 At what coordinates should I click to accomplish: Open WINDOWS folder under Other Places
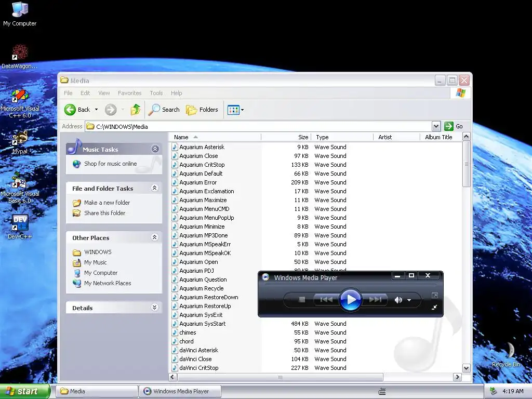coord(98,252)
